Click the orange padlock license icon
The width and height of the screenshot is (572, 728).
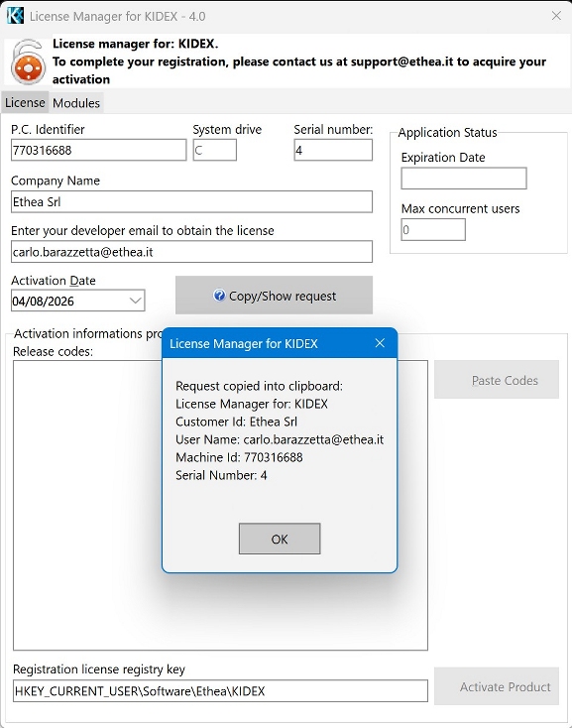point(29,62)
